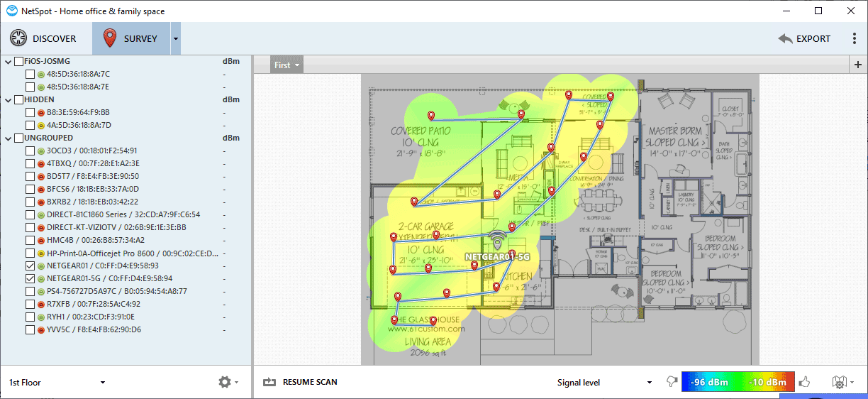The height and width of the screenshot is (399, 868).
Task: Collapse the HIDDEN network group
Action: (x=9, y=99)
